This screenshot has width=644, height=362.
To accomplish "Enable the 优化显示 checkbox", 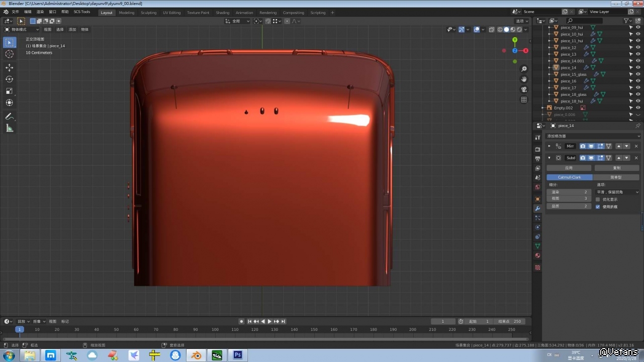I will point(598,199).
